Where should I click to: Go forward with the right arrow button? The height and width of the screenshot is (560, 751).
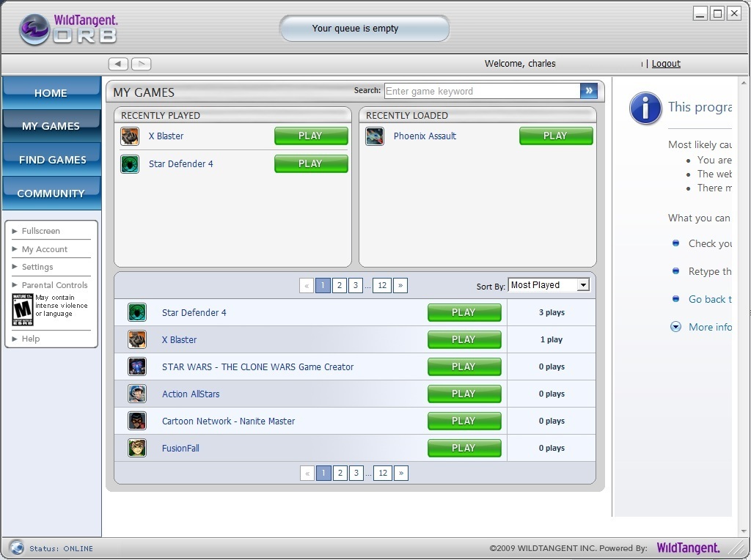(x=142, y=64)
